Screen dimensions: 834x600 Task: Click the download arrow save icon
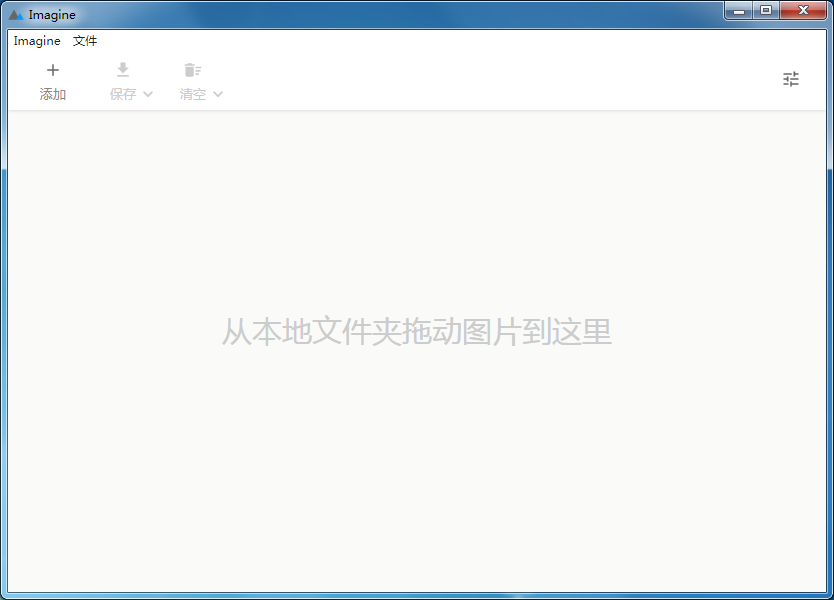[x=123, y=70]
